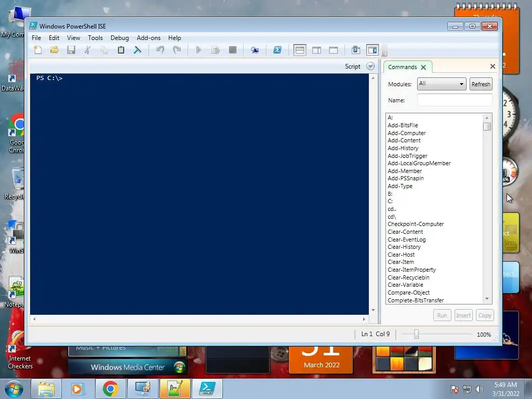Click the Copy button in Commands pane
This screenshot has width=532, height=399.
point(485,315)
